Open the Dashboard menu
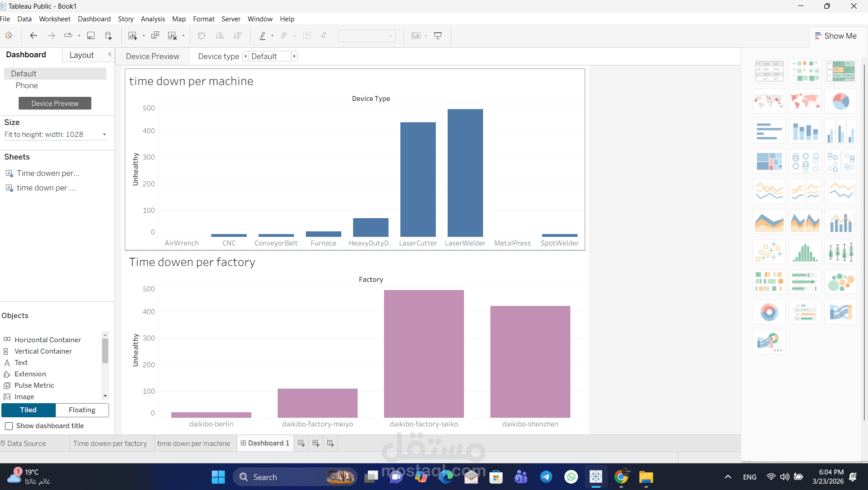Viewport: 868px width, 490px height. pyautogui.click(x=94, y=19)
